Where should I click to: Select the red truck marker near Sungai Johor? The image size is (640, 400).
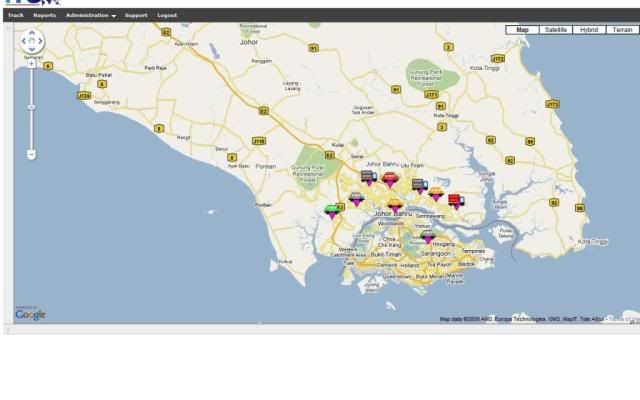[456, 200]
